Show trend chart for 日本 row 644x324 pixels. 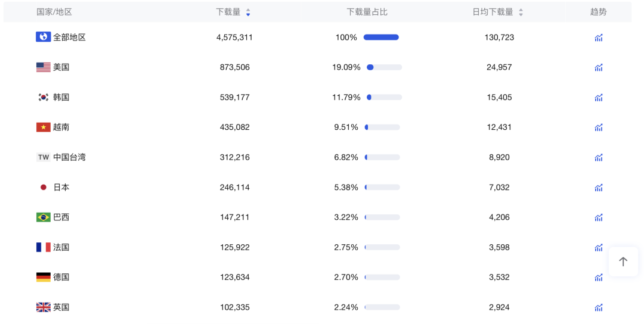point(598,188)
